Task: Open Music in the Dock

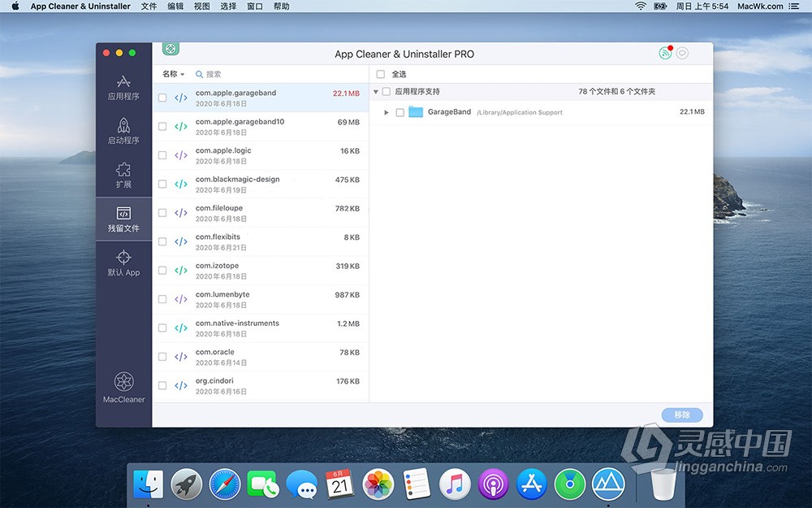Action: 455,484
